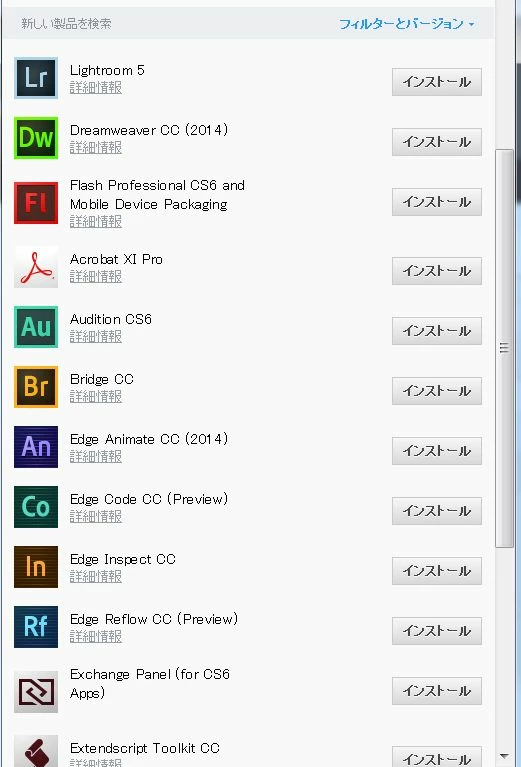Click the Edge Animate An icon
521x767 pixels.
point(36,447)
